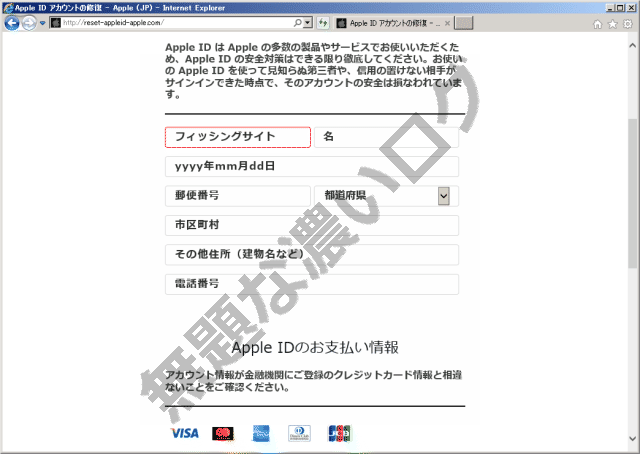Screen dimensions: 640x454
Task: Click the Internet Explorer title bar icon
Action: [8, 7]
